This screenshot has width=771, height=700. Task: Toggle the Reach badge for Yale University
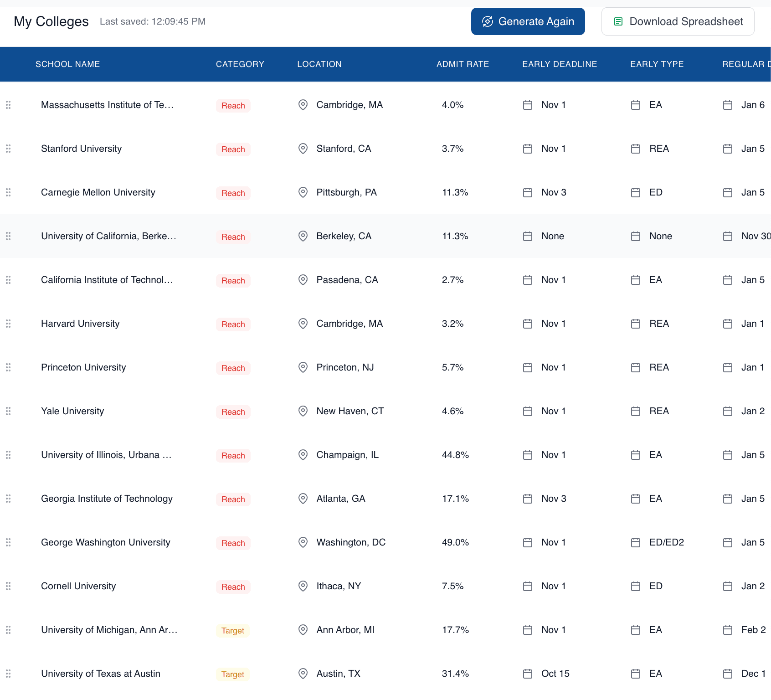pos(233,412)
